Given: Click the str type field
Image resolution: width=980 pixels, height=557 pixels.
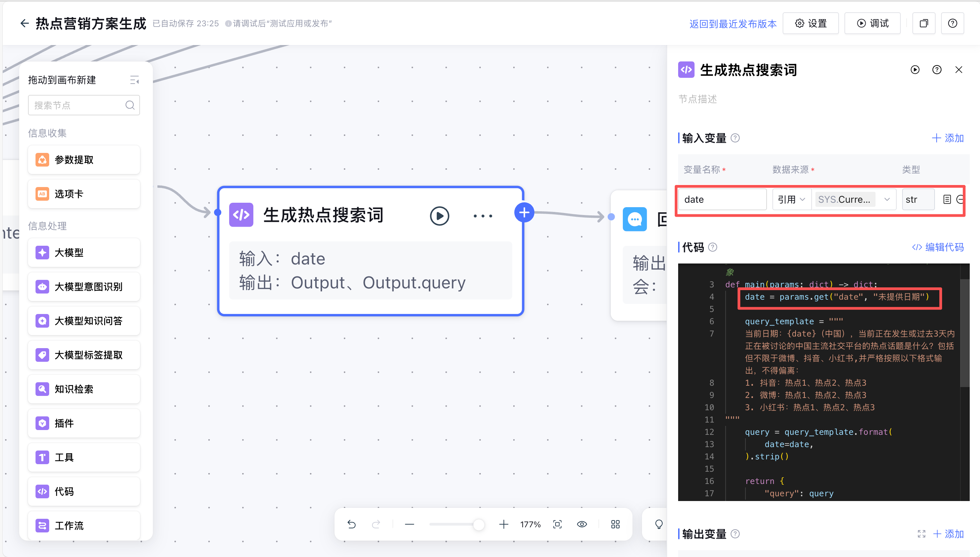Looking at the screenshot, I should point(917,199).
